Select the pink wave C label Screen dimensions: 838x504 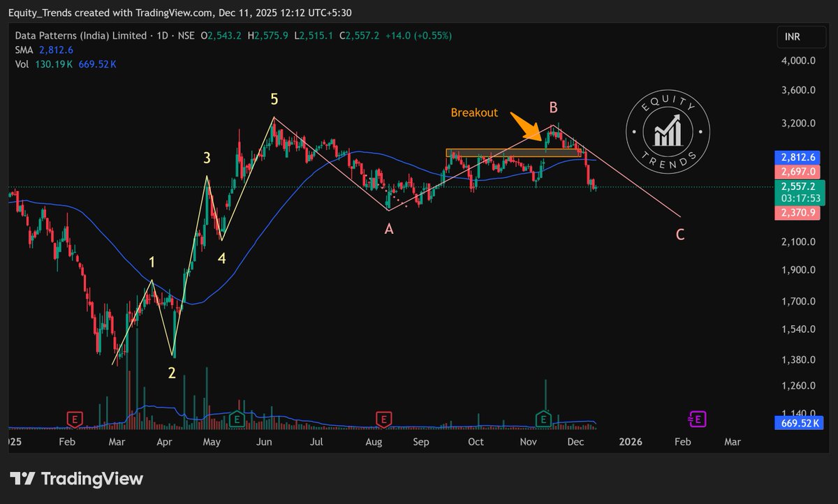coord(679,235)
